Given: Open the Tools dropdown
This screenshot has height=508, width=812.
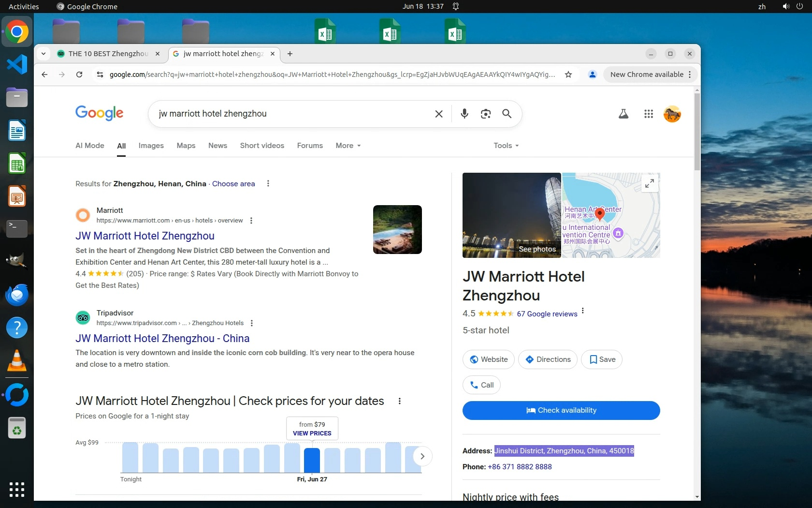Looking at the screenshot, I should coord(506,146).
